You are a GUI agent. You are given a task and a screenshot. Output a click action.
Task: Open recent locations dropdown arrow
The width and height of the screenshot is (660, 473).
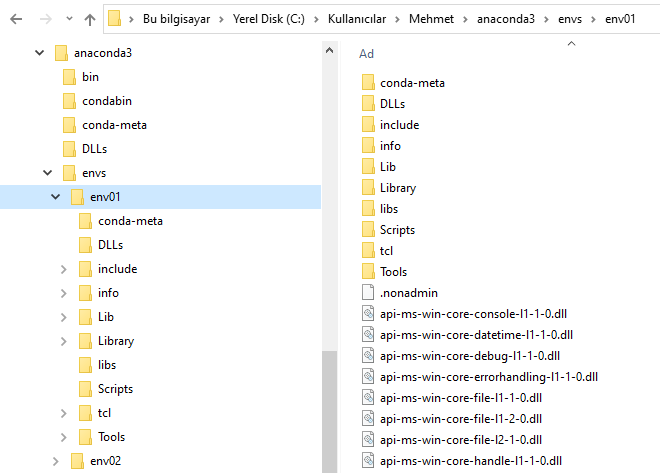click(x=69, y=19)
